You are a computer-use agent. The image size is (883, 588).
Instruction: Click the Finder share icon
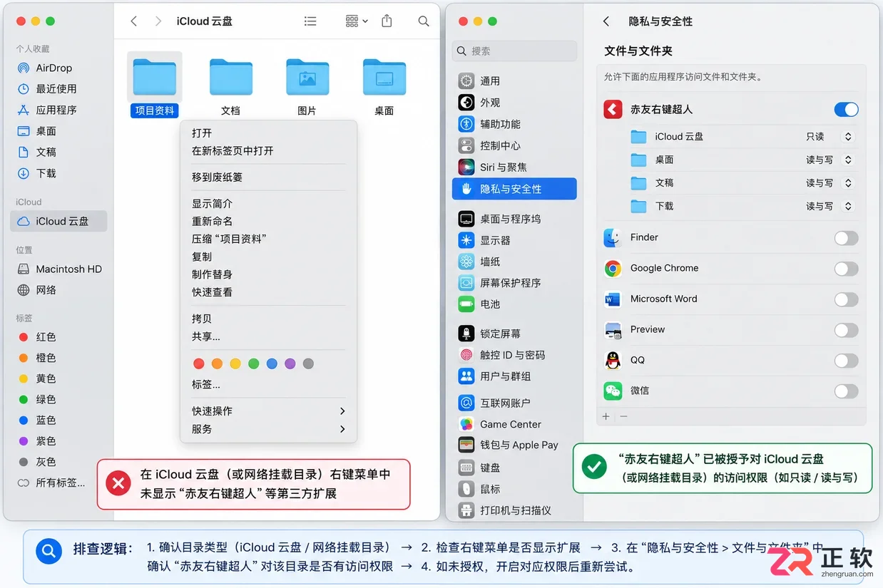387,21
